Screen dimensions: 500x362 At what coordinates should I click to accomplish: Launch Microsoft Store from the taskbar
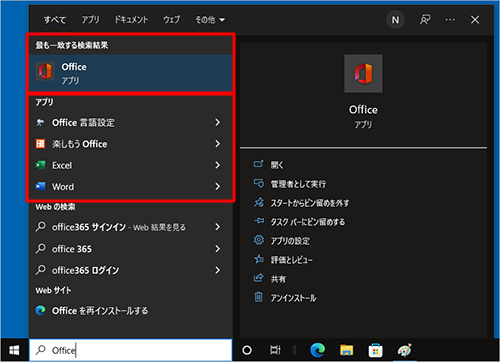375,350
